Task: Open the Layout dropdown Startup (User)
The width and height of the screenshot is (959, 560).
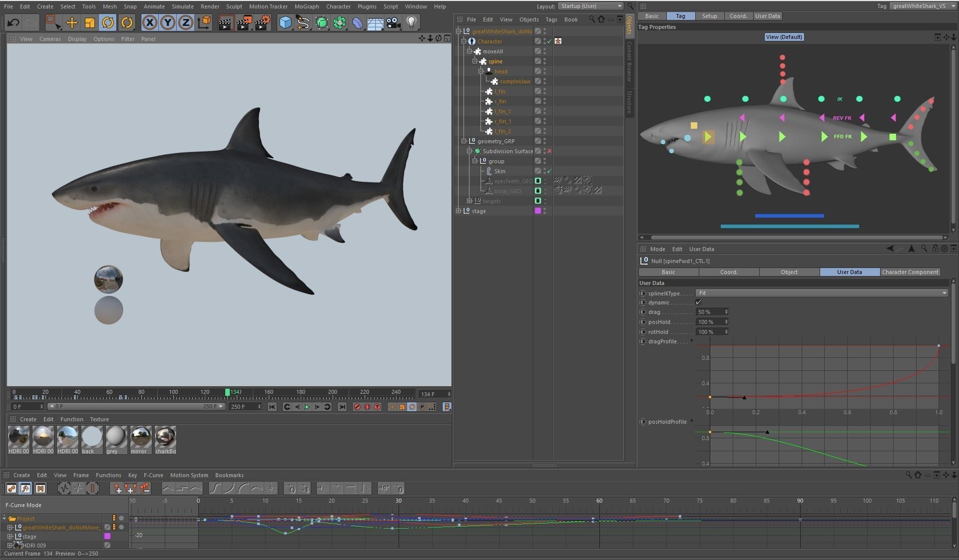Action: coord(590,6)
